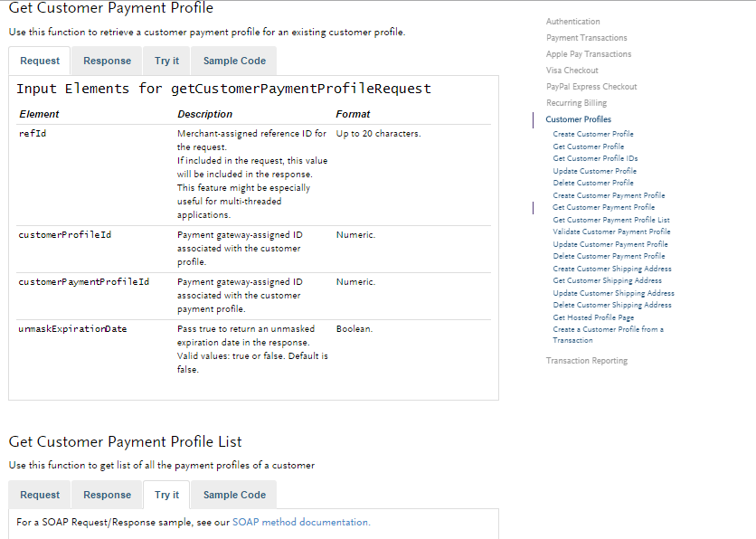Click the Request tab under Get Customer Payment Profile List
The height and width of the screenshot is (539, 756).
click(x=39, y=495)
